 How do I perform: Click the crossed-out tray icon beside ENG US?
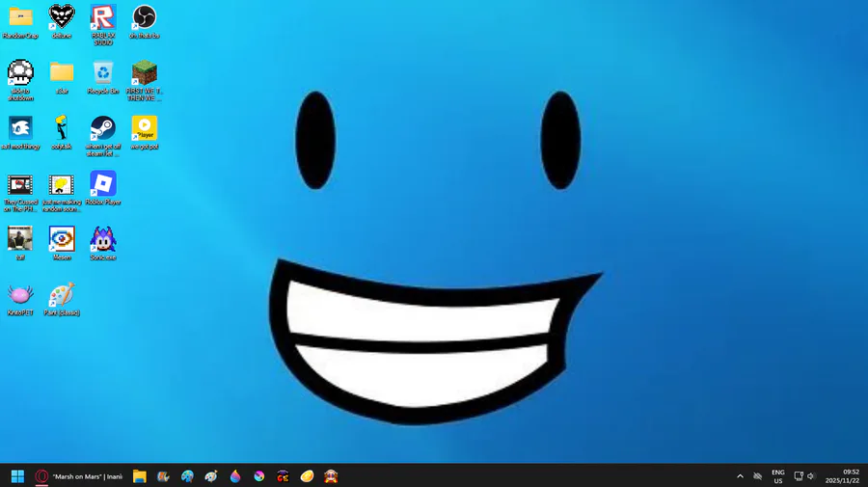(758, 476)
